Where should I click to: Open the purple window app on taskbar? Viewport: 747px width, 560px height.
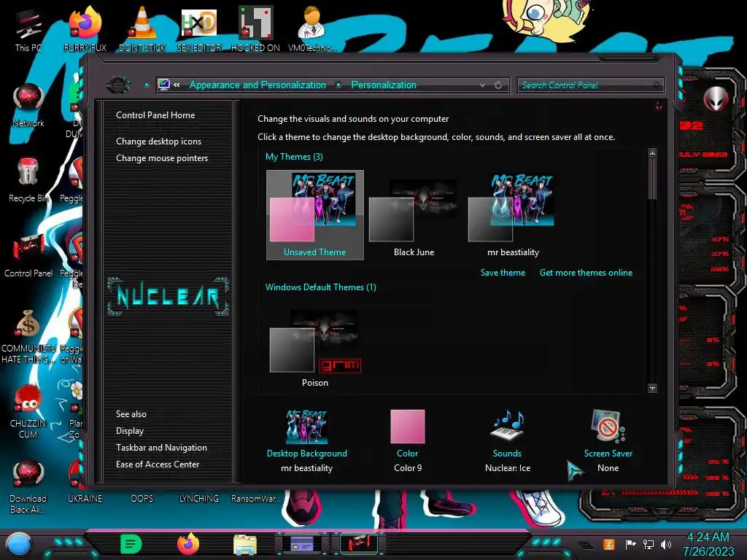(x=302, y=544)
